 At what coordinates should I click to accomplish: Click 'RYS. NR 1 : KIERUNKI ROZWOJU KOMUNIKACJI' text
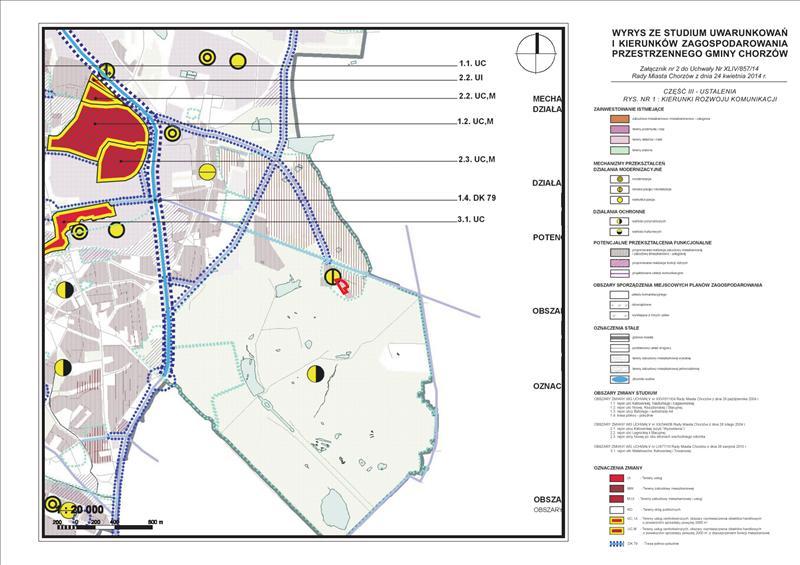click(x=700, y=100)
